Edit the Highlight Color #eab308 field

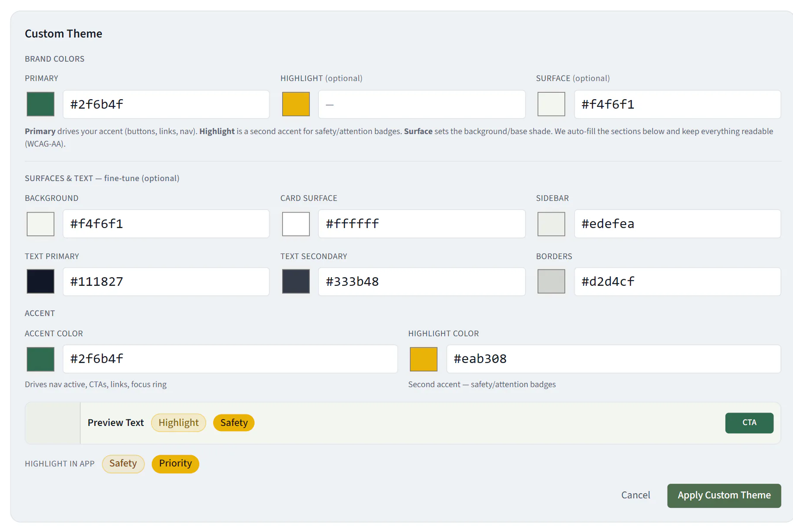[x=614, y=359]
